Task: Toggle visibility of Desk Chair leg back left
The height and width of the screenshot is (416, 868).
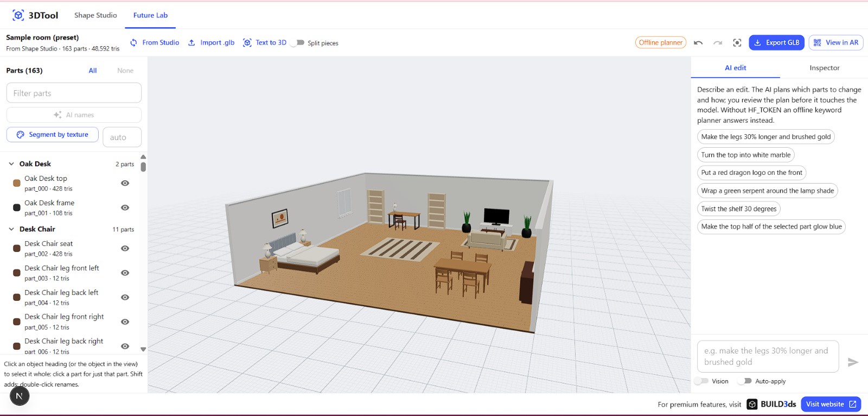Action: point(125,298)
